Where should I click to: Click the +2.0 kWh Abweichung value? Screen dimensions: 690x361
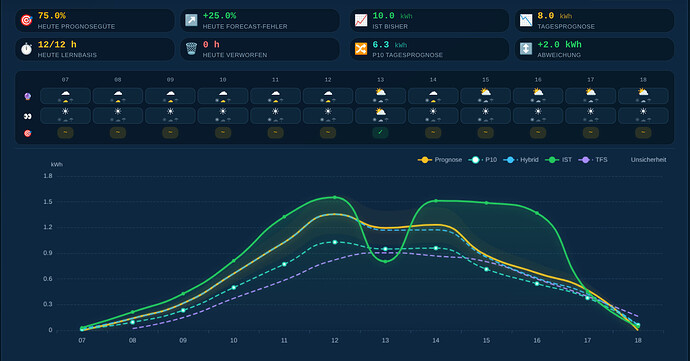click(x=559, y=44)
